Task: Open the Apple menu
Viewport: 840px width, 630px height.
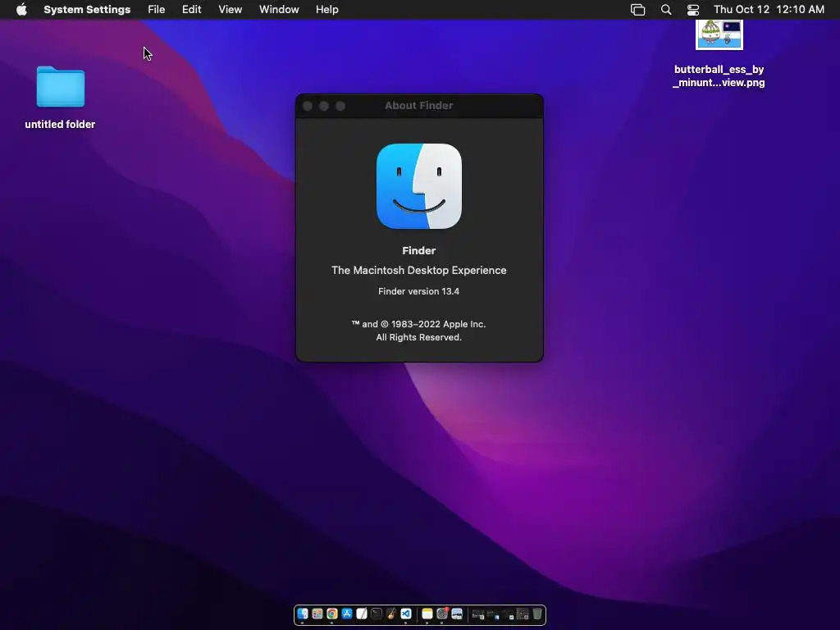Action: [x=21, y=9]
